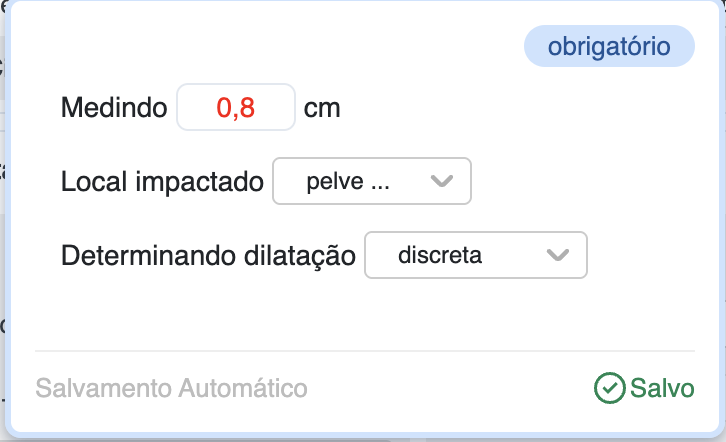Focus the Medindo measurement input field

click(236, 107)
